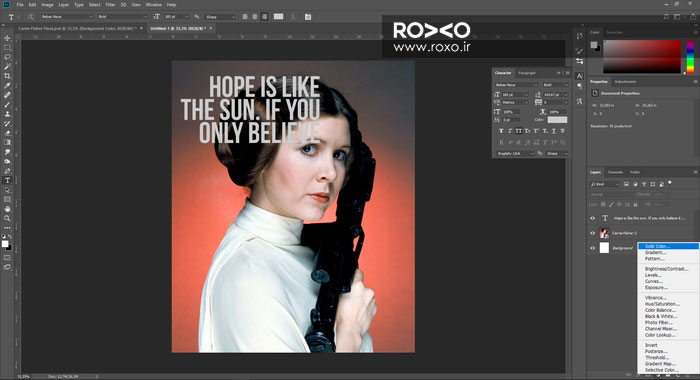Toggle Underline in Character panel

pyautogui.click(x=554, y=131)
